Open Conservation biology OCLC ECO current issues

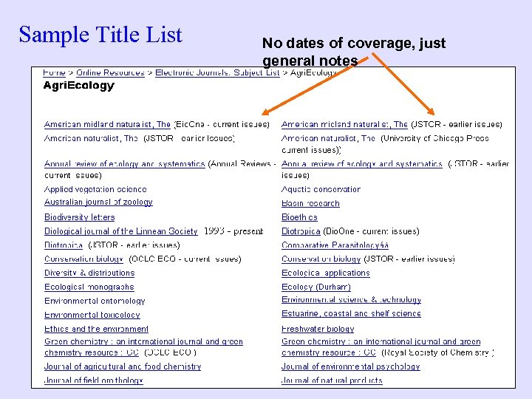click(x=83, y=259)
